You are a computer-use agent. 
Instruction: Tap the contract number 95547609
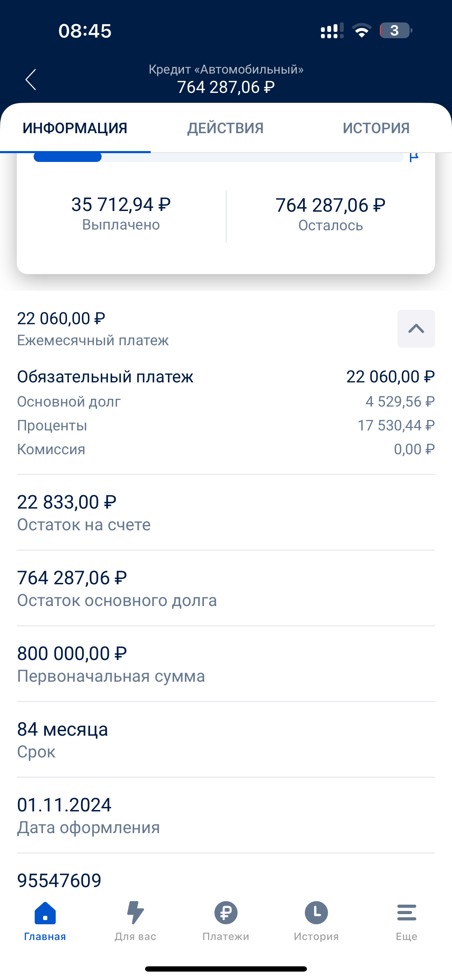[x=59, y=880]
